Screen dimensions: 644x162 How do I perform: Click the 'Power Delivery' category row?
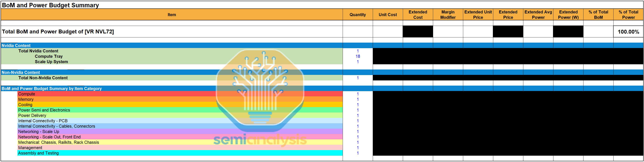point(180,115)
